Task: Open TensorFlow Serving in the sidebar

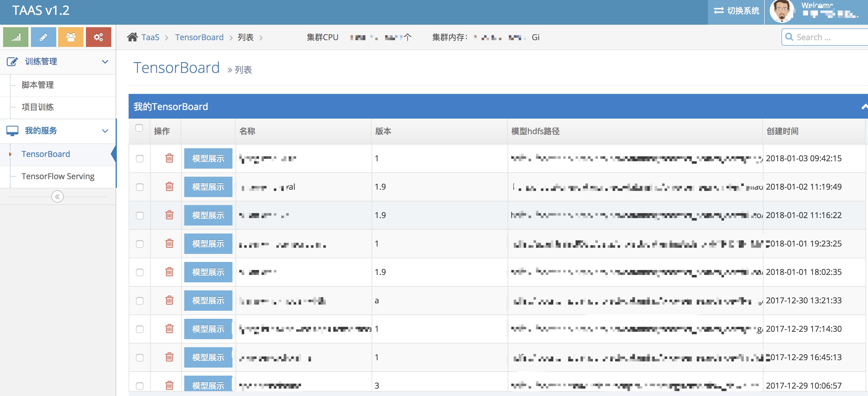Action: 57,176
